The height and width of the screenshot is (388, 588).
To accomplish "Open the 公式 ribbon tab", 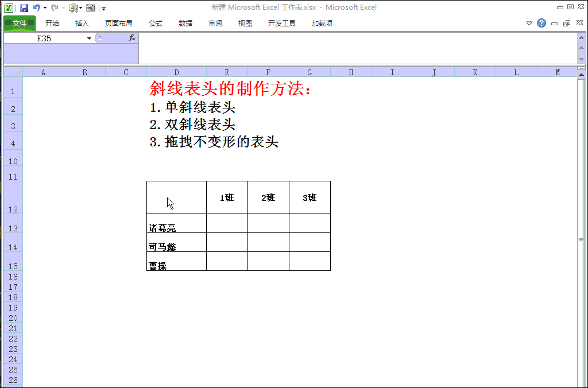I will click(155, 23).
